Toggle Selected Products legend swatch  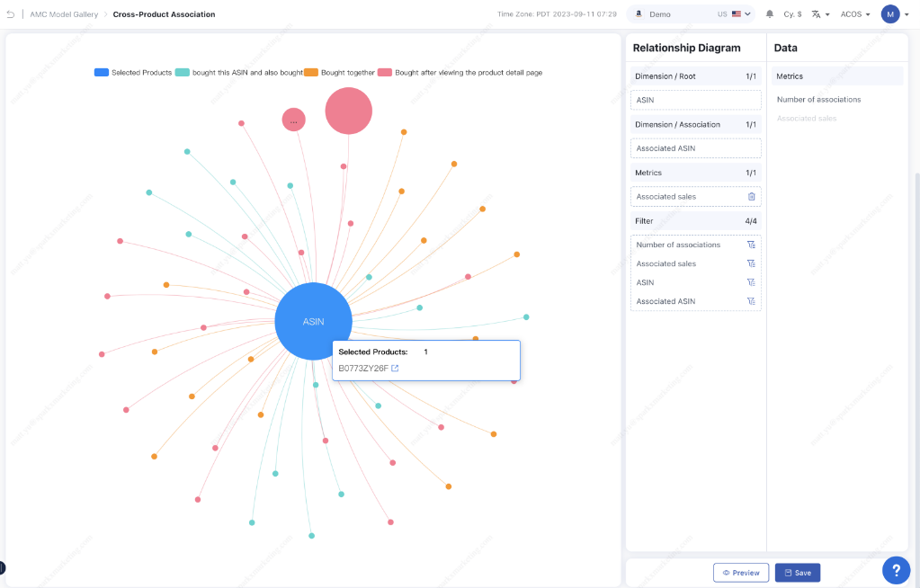pyautogui.click(x=102, y=72)
